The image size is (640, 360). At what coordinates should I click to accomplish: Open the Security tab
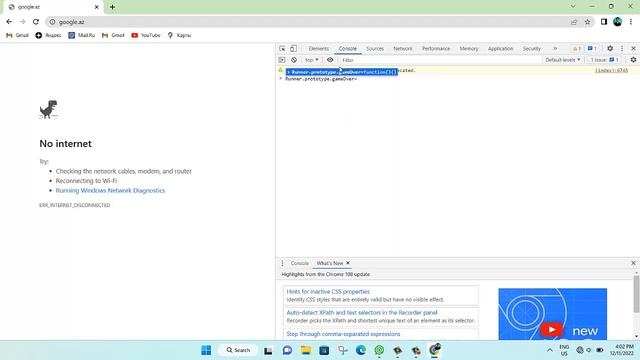tap(531, 49)
